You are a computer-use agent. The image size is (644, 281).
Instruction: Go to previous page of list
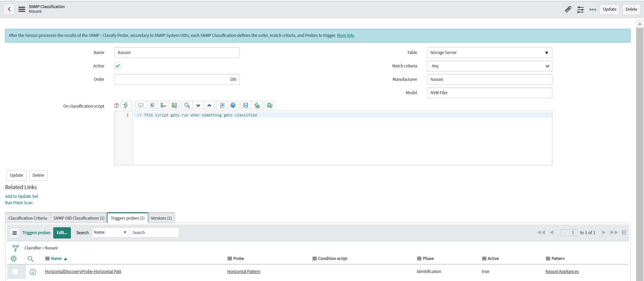(x=551, y=232)
